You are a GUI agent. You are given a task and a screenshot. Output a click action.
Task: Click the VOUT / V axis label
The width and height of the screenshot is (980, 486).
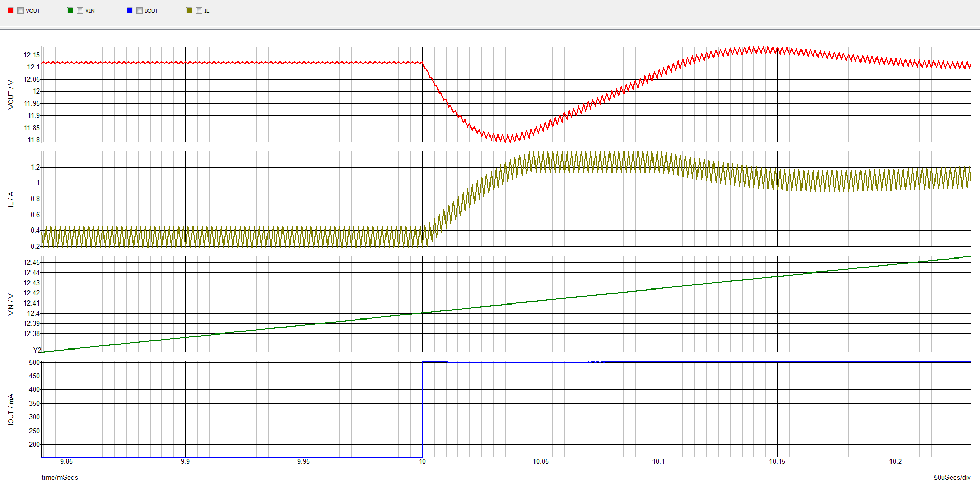(x=11, y=95)
